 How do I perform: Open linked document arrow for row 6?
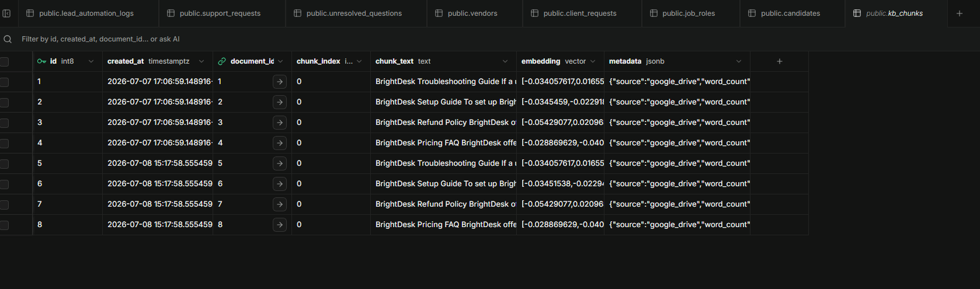coord(280,184)
